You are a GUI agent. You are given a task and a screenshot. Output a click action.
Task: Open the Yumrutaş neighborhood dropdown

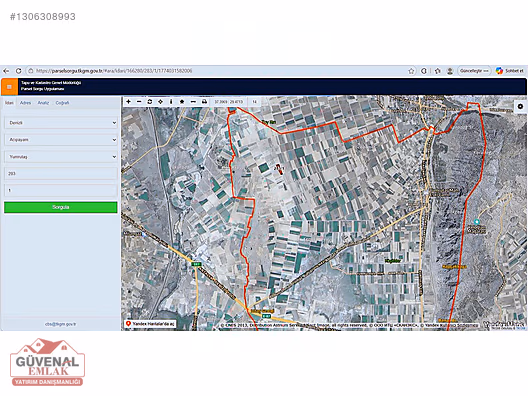(61, 157)
